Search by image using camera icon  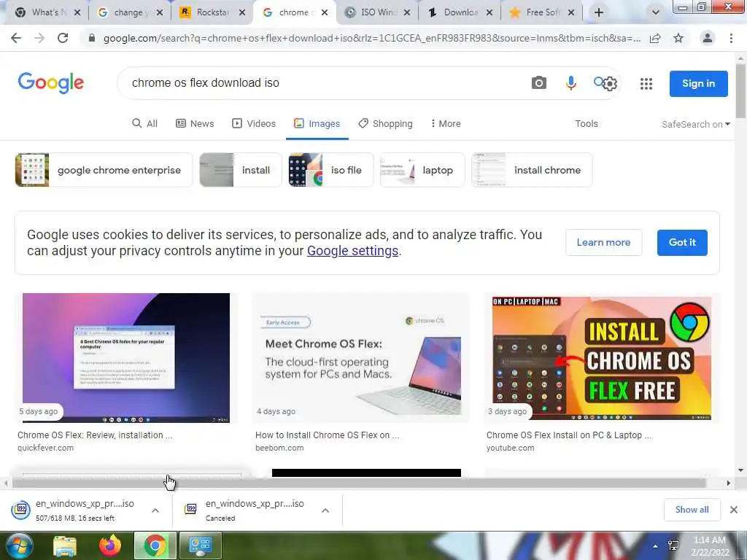pyautogui.click(x=539, y=83)
